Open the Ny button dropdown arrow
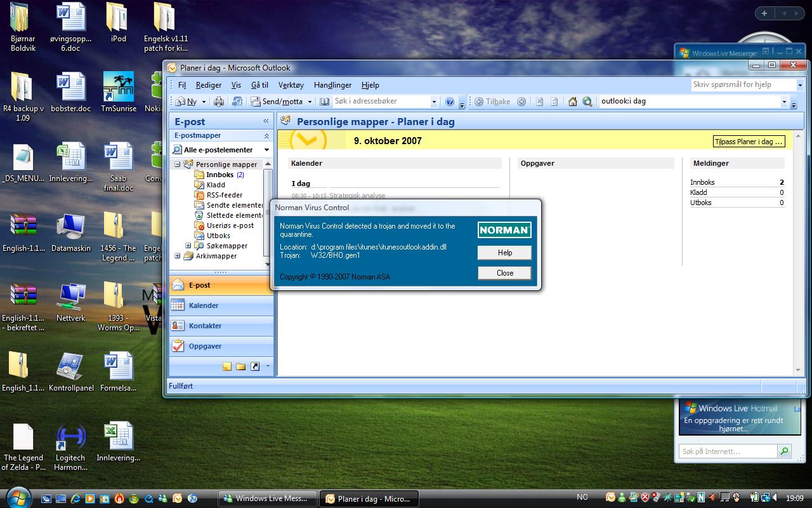 (x=204, y=102)
